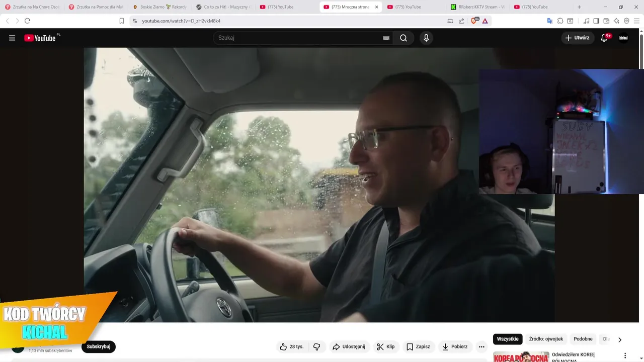Click the Subskrybuj button
Image resolution: width=644 pixels, height=362 pixels.
pyautogui.click(x=98, y=346)
